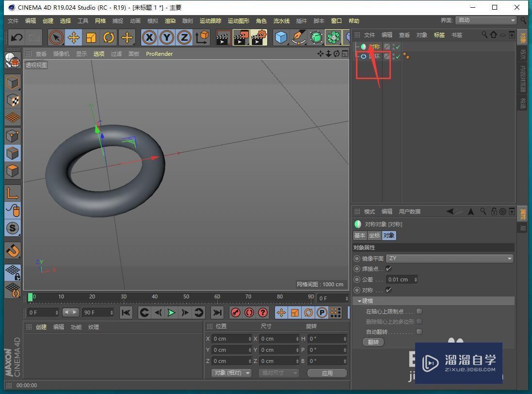Screen dimensions: 532x394
Task: Select Edges mode in left toolbar
Action: pyautogui.click(x=13, y=153)
